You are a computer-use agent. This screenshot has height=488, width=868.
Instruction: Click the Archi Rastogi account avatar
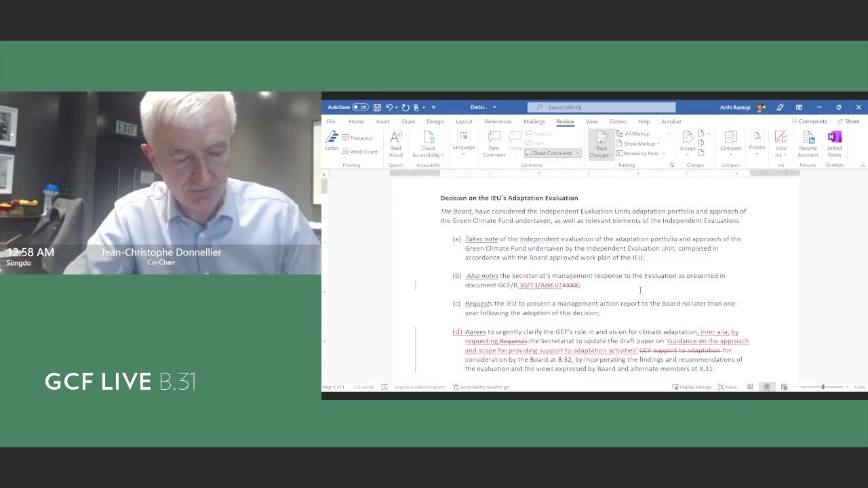[x=760, y=107]
